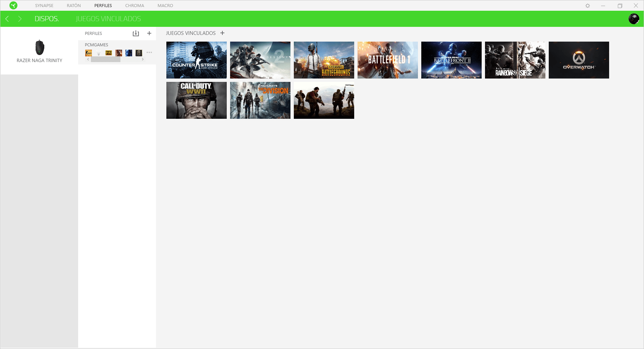Image resolution: width=644 pixels, height=349 pixels.
Task: Click the Battlefield 1 small profile icon
Action: point(119,53)
